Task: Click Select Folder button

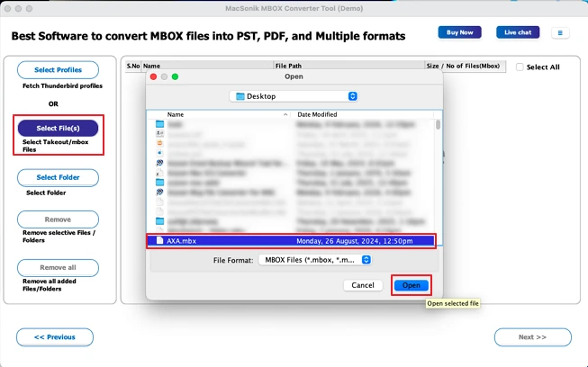Action: pyautogui.click(x=59, y=177)
